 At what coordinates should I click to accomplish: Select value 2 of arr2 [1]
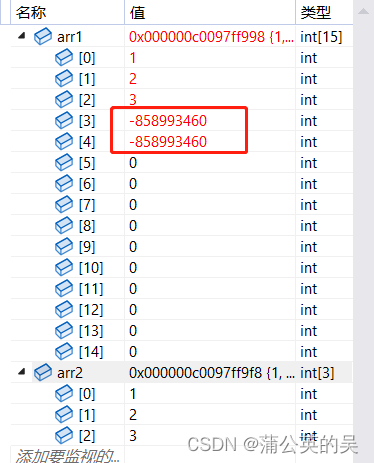click(x=133, y=415)
